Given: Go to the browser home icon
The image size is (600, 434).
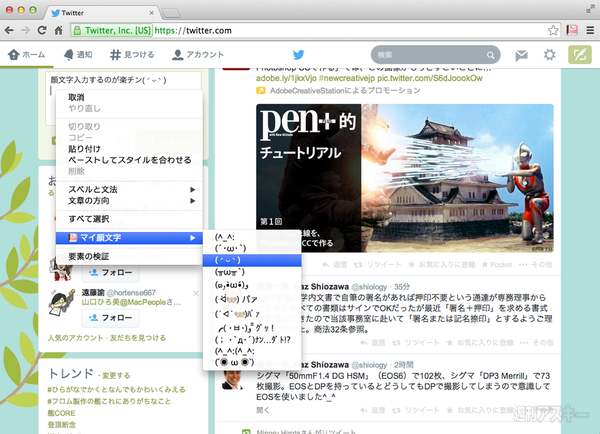Looking at the screenshot, I should tap(58, 30).
